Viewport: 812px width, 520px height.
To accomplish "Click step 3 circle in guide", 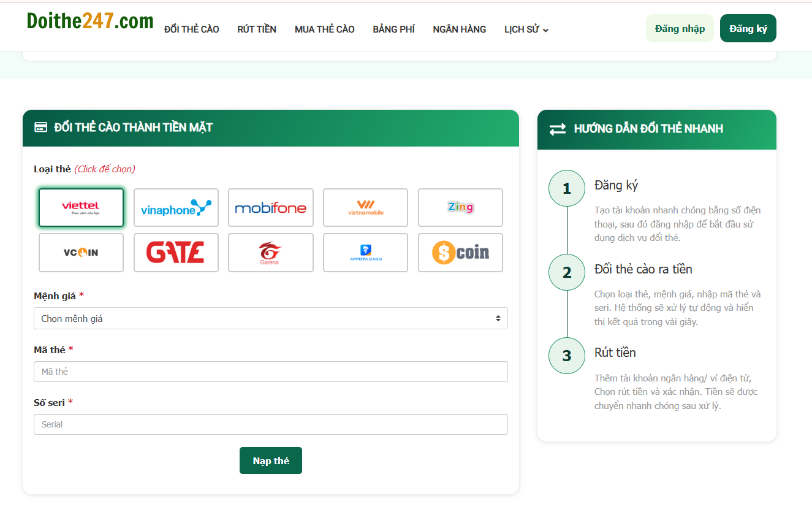I will pyautogui.click(x=567, y=356).
